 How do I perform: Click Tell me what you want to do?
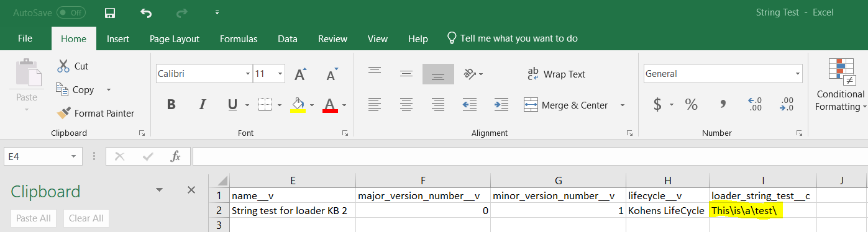click(513, 38)
